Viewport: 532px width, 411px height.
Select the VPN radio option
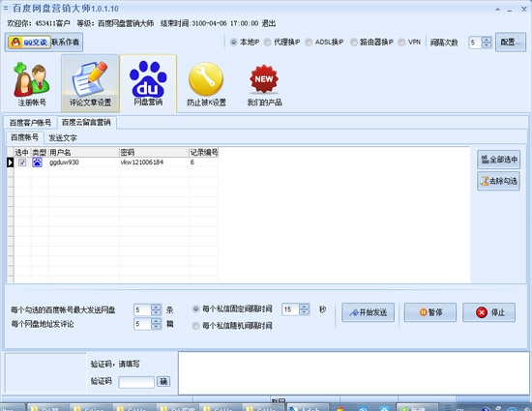[x=401, y=42]
